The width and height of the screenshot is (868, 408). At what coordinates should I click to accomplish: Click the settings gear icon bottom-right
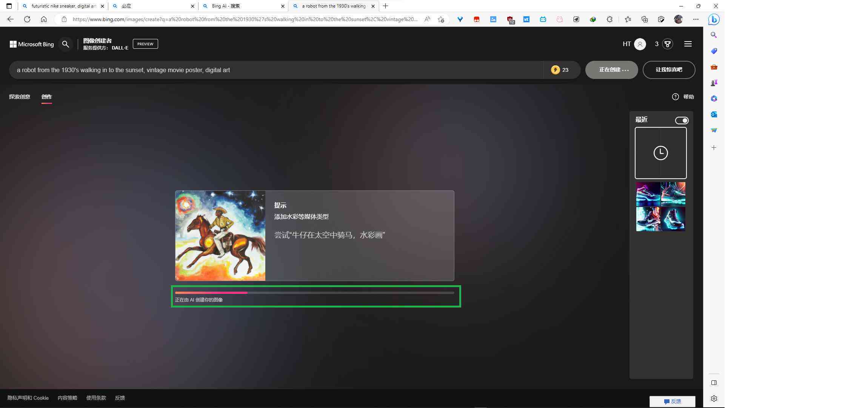click(714, 398)
